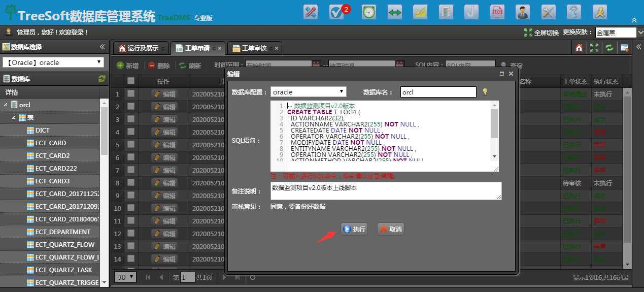Viewport: 644px width, 292px height.
Task: Open the 数据库配置 oracle dropdown in dialog
Action: (x=309, y=92)
